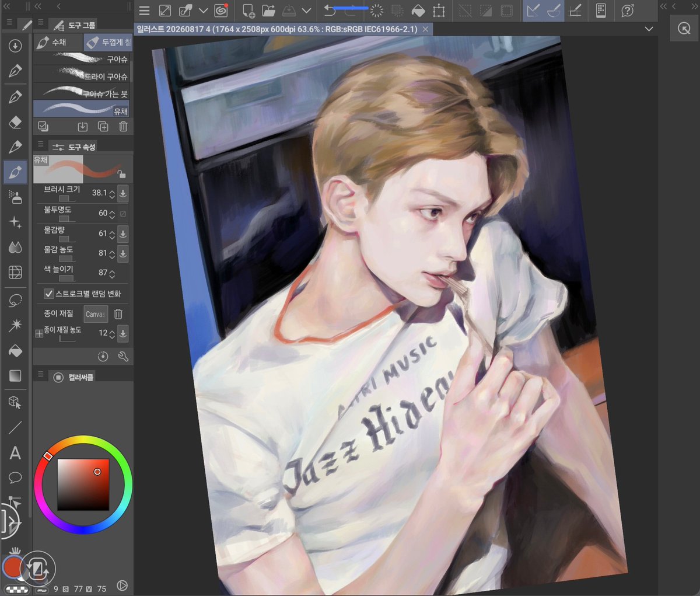Select the Fill bucket tool in the left toolbar
This screenshot has height=596, width=700.
coord(15,350)
